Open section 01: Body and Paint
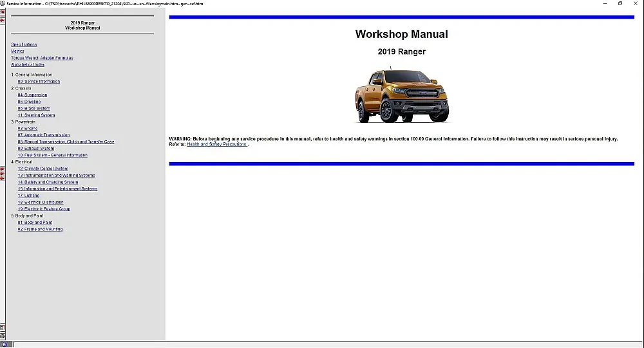This screenshot has width=644, height=348. click(x=35, y=223)
